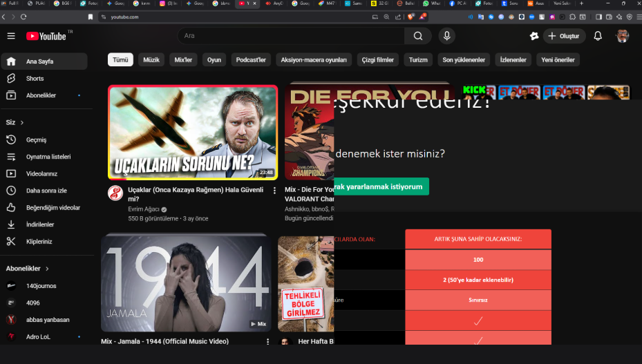Viewport: 642px width, 364px height.
Task: Click the Brave Shields lion icon
Action: 410,17
